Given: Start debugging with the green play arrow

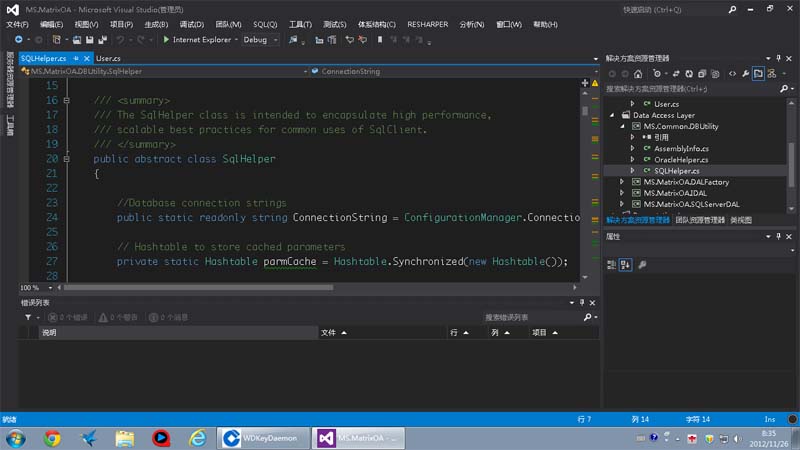Looking at the screenshot, I should tap(166, 40).
